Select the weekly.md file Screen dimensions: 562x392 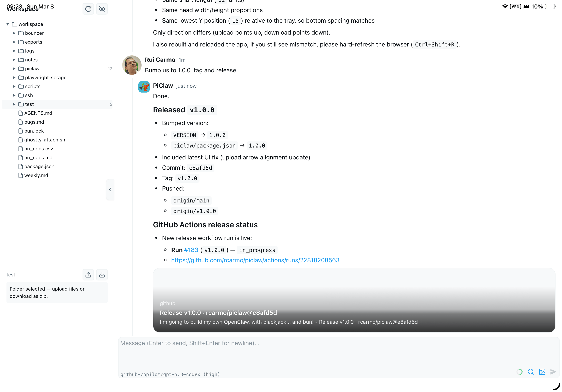coord(36,175)
